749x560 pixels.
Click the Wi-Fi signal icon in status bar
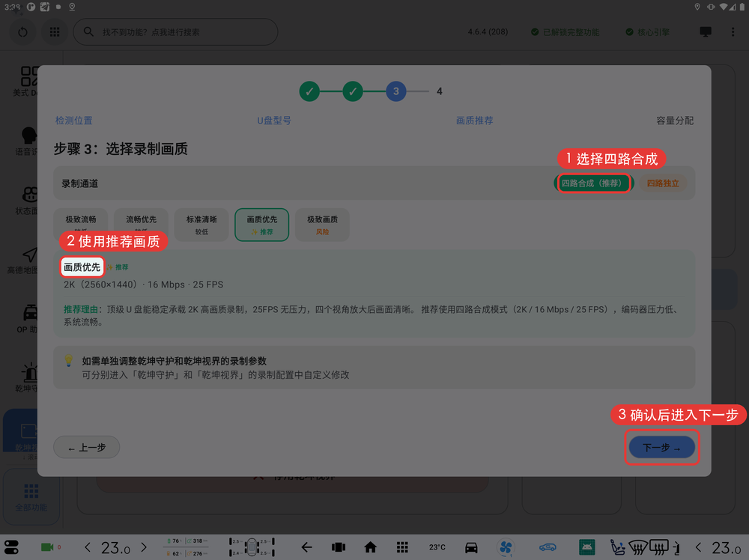pyautogui.click(x=724, y=7)
